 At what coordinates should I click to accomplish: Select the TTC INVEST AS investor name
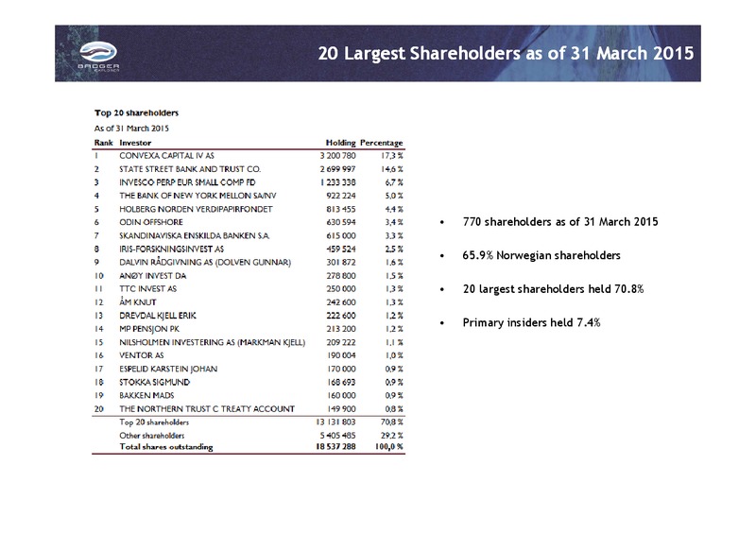coord(148,289)
